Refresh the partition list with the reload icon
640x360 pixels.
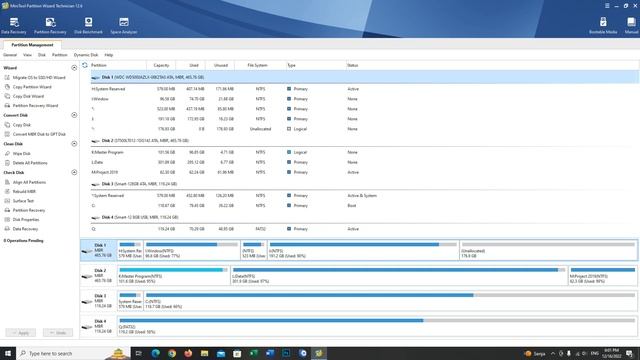click(x=85, y=65)
